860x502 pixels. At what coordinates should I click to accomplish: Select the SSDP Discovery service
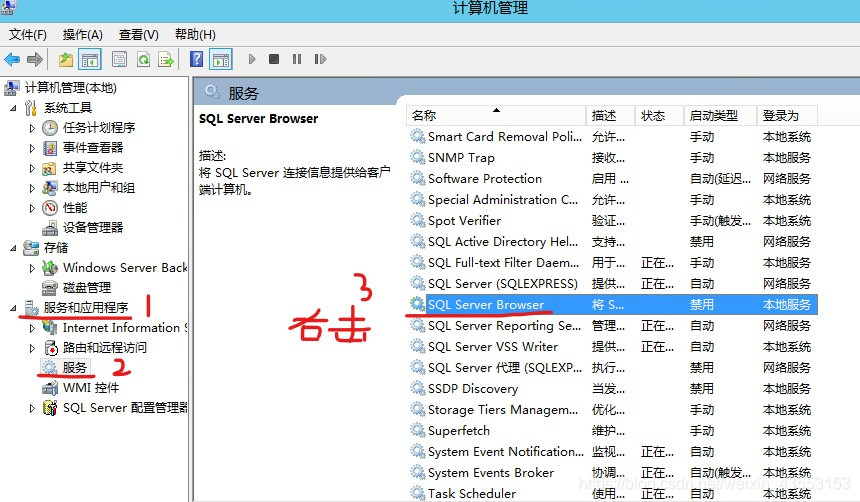[x=473, y=388]
